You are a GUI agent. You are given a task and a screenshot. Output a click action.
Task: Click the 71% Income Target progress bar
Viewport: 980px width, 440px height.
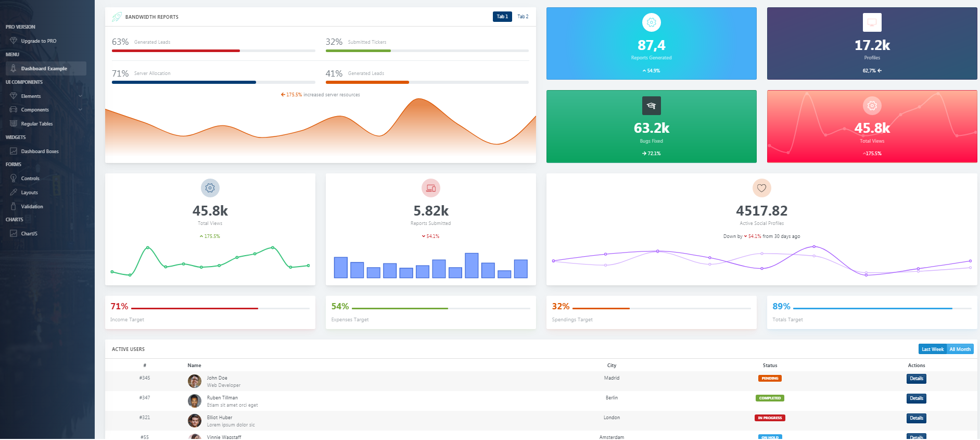[220, 309]
